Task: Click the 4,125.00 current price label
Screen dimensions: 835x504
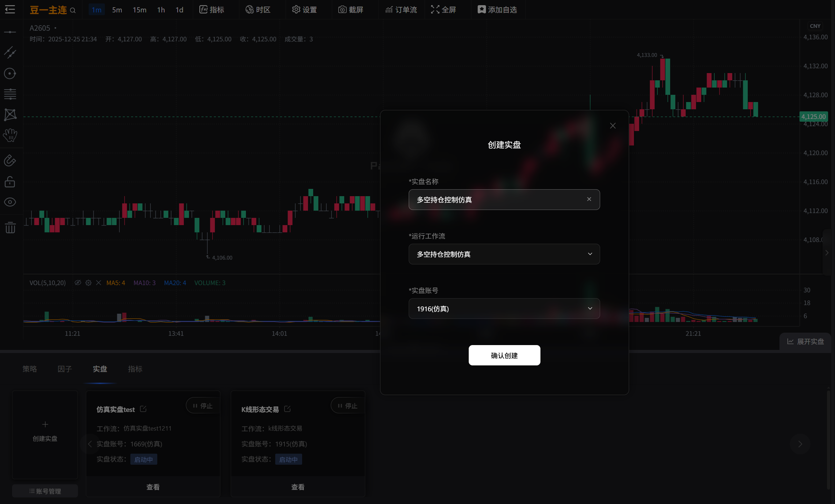Action: coord(814,117)
